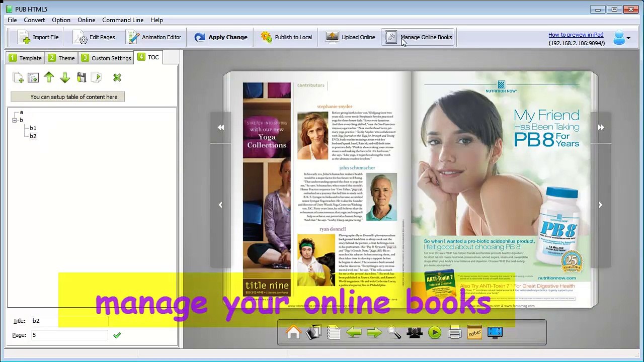The image size is (644, 362).
Task: Open the Edit Pages tool
Action: 94,37
